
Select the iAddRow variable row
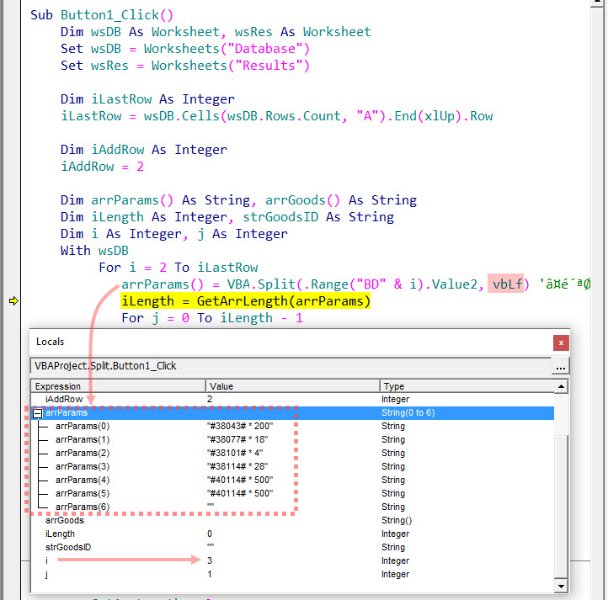click(66, 398)
